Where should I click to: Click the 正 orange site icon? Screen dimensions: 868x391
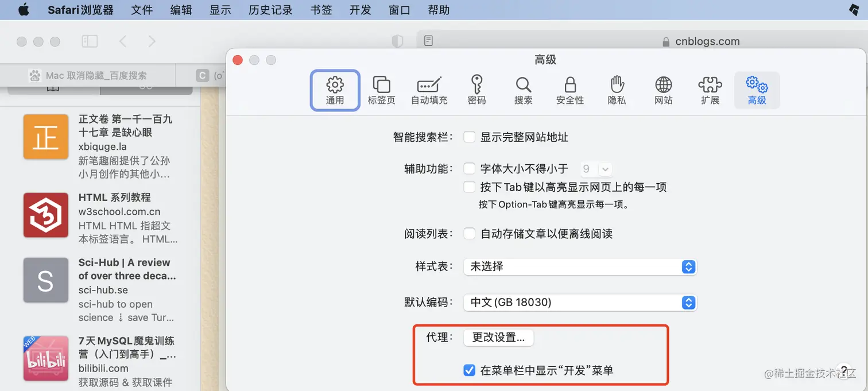coord(46,137)
